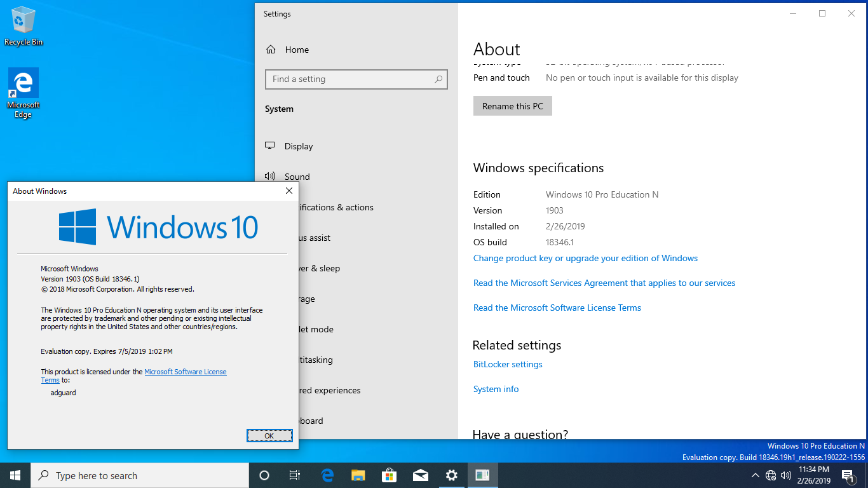The height and width of the screenshot is (488, 868).
Task: Maximize the Settings window
Action: coord(822,13)
